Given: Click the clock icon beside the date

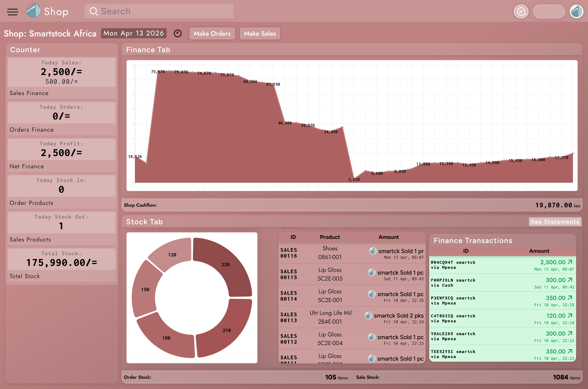Looking at the screenshot, I should (x=178, y=34).
